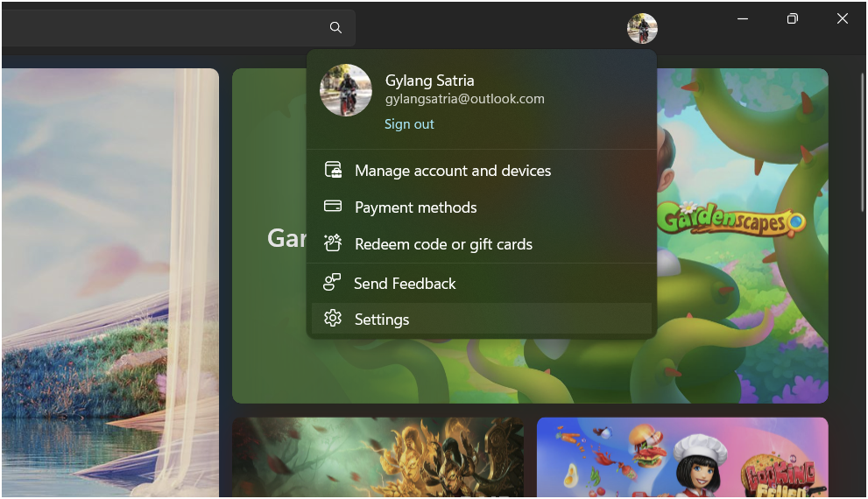Choose Send Feedback
The height and width of the screenshot is (499, 868).
tap(482, 284)
